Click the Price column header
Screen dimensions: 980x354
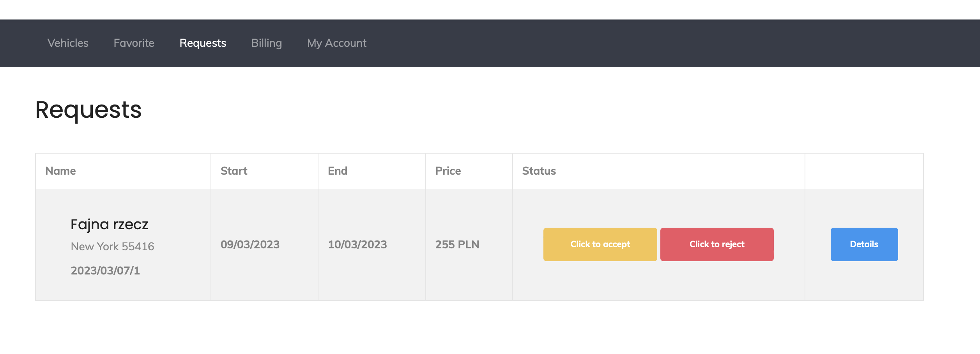click(448, 171)
